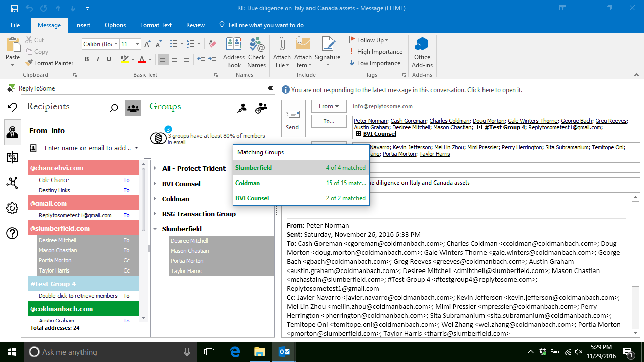Apply the red font color
This screenshot has height=362, width=644.
point(142,59)
